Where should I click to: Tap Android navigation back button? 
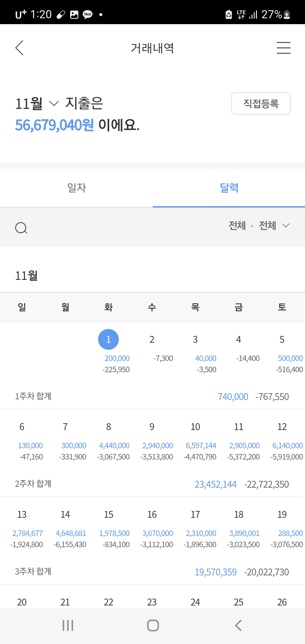[238, 626]
